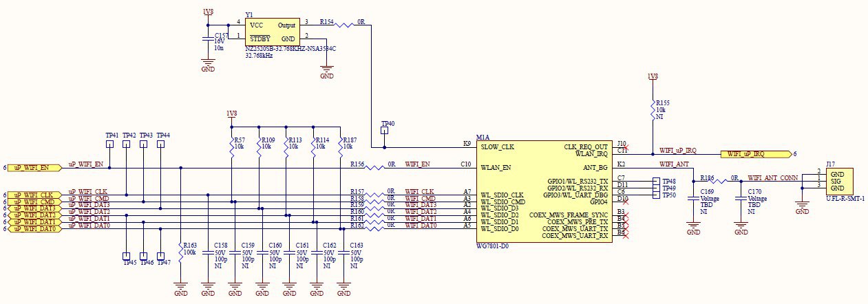Click the WIFI_uP_IRQ yellow output port

tap(755, 154)
